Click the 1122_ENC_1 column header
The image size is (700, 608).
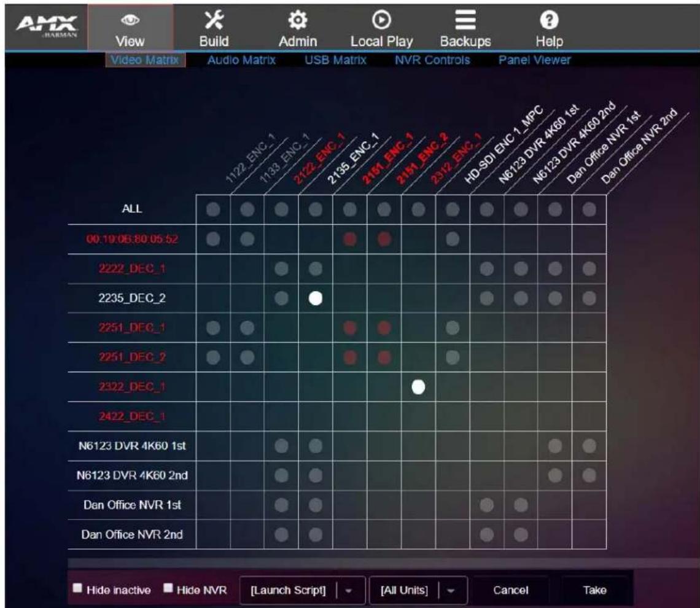tap(250, 158)
